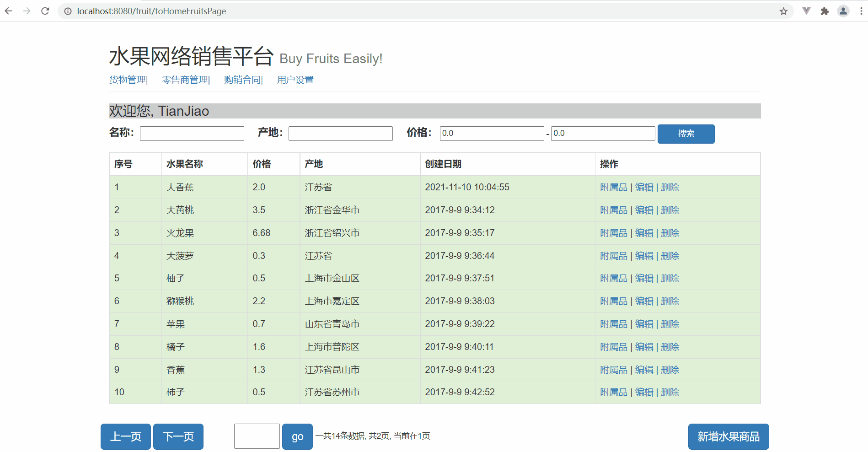Edit the 大香蕉 row via 编辑
The image size is (868, 452).
click(644, 187)
